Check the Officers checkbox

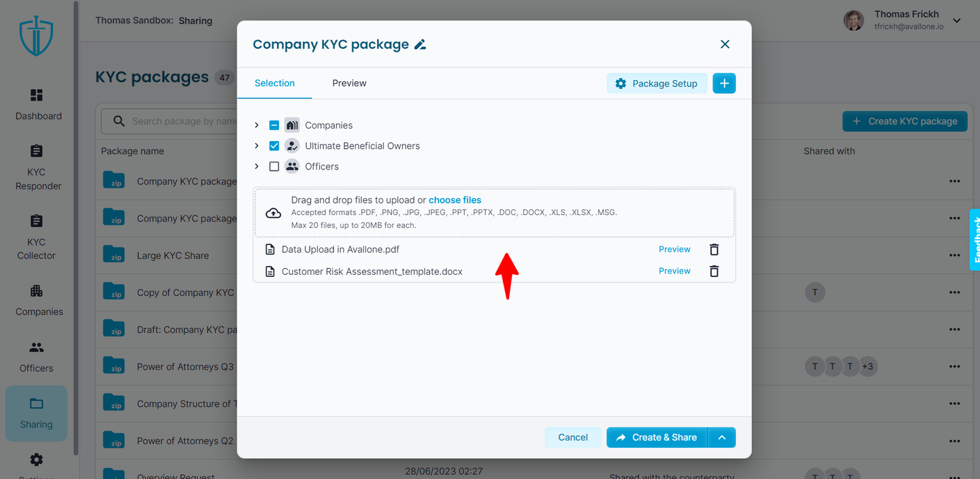pos(274,166)
